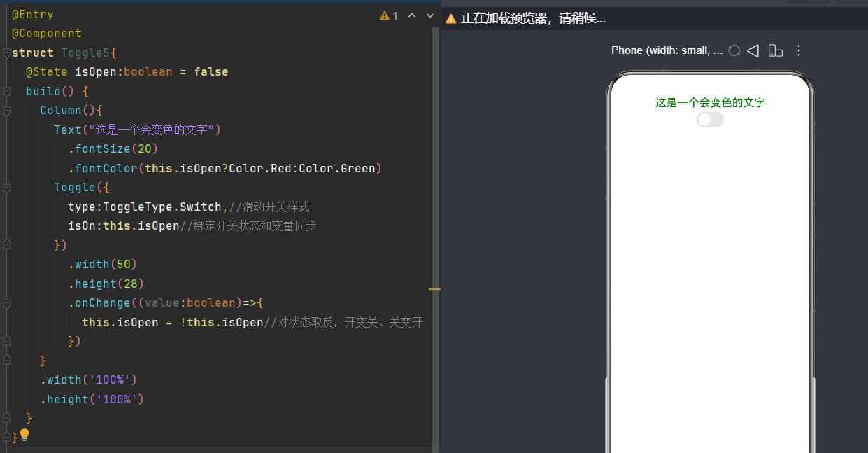Collapse the onChange callback block
Image resolution: width=868 pixels, height=453 pixels.
point(6,303)
